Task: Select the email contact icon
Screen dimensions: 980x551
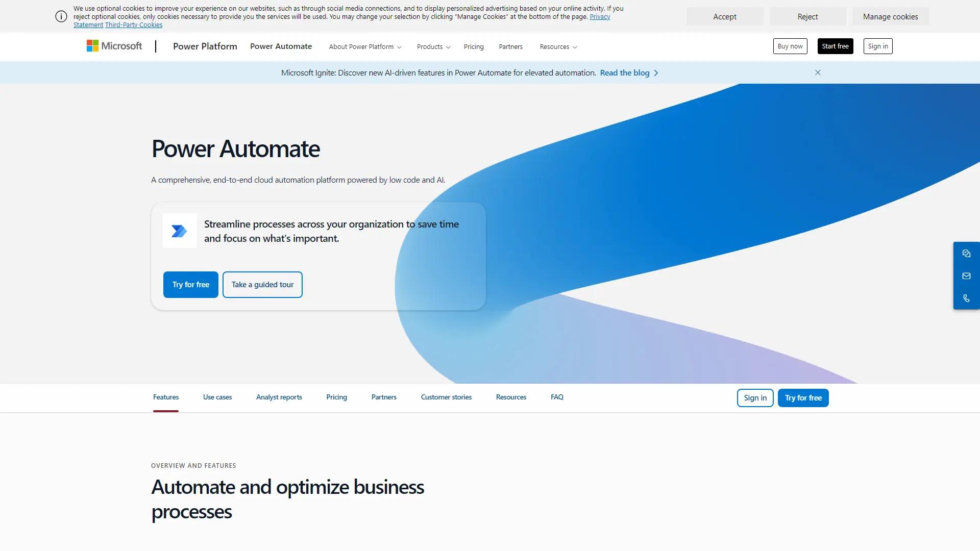Action: coord(966,275)
